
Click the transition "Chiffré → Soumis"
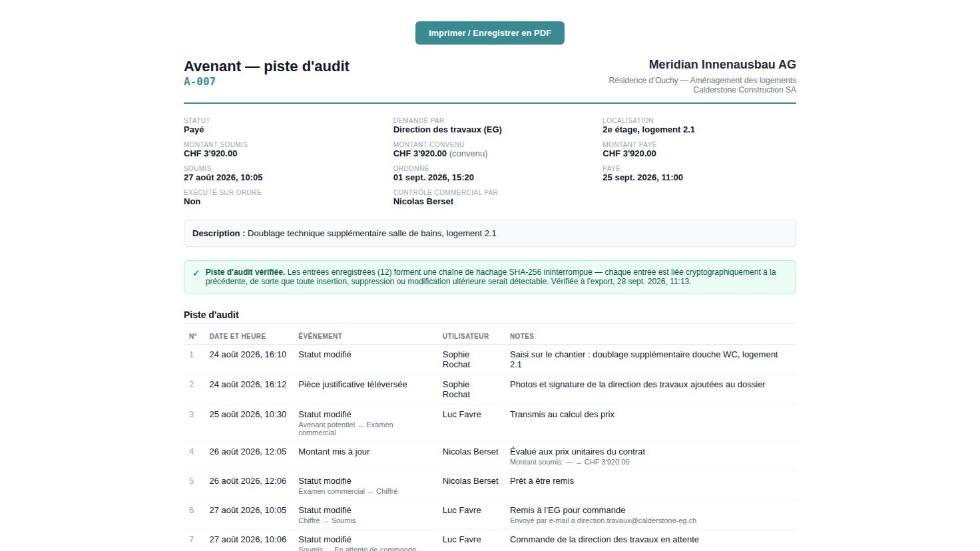coord(327,520)
